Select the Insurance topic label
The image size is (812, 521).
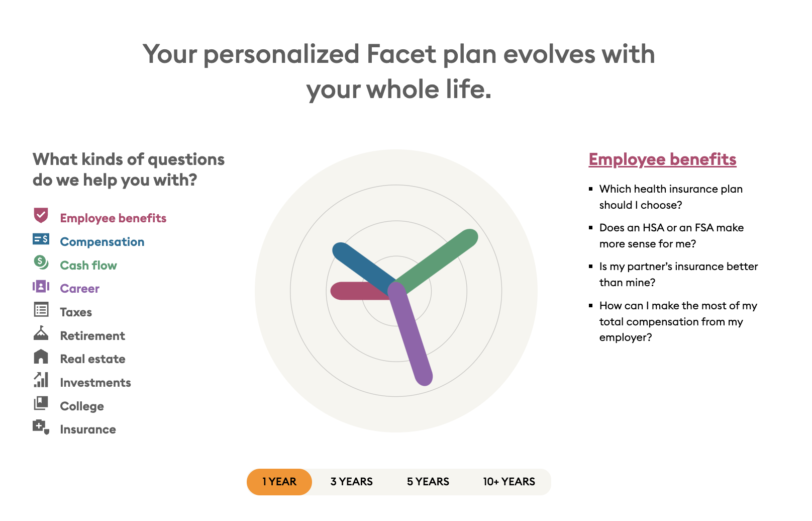pyautogui.click(x=88, y=429)
